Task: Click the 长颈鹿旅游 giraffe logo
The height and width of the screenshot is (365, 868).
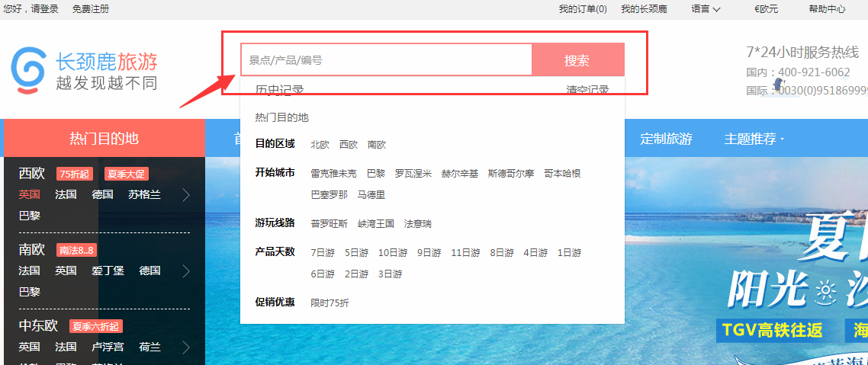Action: point(84,70)
